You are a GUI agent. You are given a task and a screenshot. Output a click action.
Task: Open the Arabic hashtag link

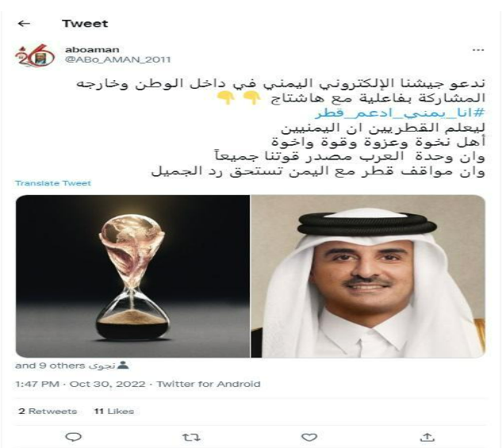tap(400, 113)
